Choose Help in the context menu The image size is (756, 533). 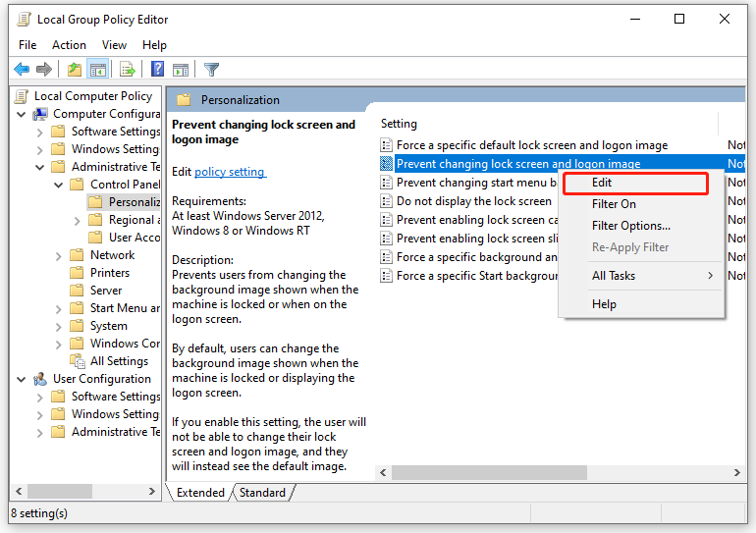point(641,304)
